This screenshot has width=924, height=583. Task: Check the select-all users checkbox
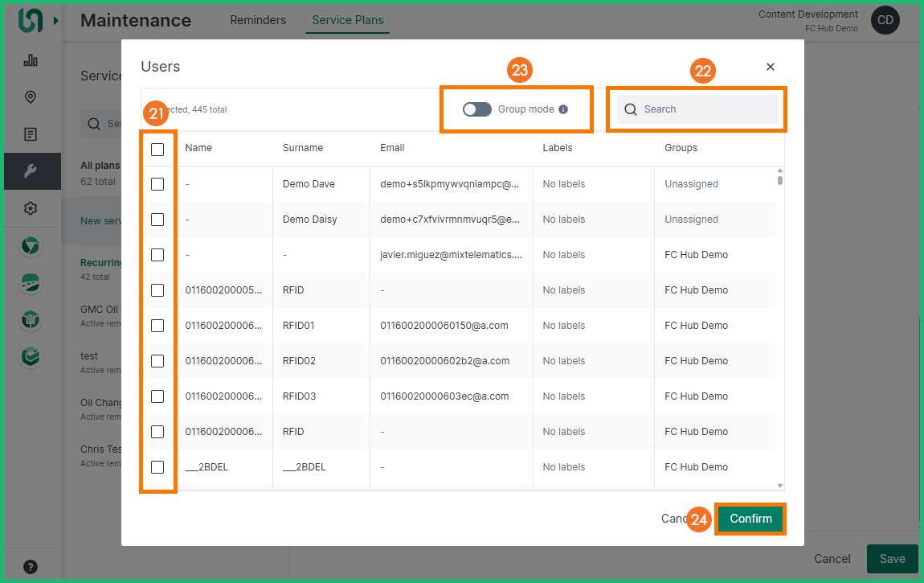pyautogui.click(x=157, y=149)
